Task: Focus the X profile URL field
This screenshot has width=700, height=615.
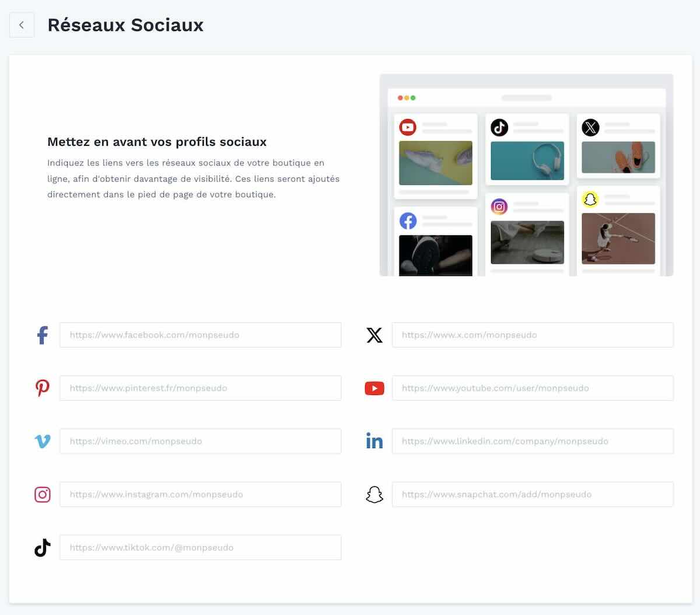Action: (533, 335)
